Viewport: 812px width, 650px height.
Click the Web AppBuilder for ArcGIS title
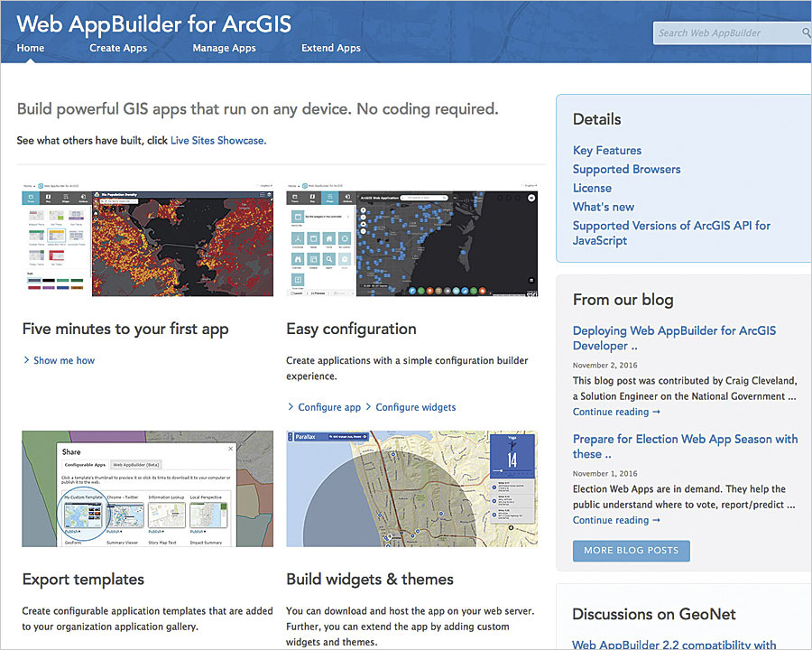click(153, 24)
